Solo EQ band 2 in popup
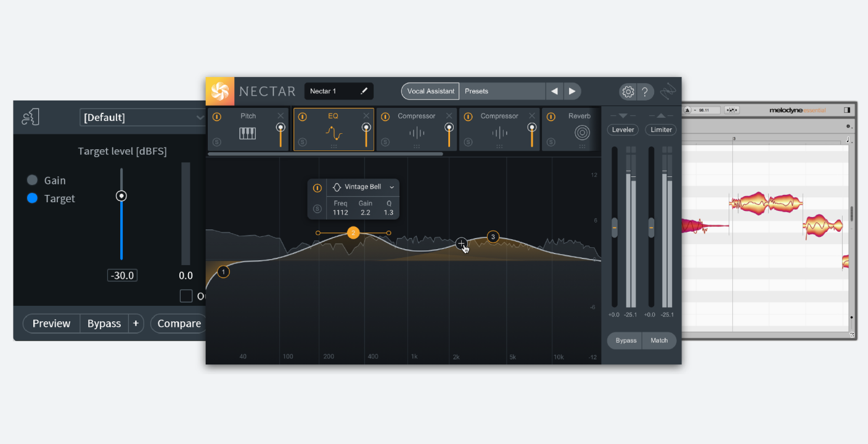Screen dimensions: 868x444 pyautogui.click(x=317, y=209)
